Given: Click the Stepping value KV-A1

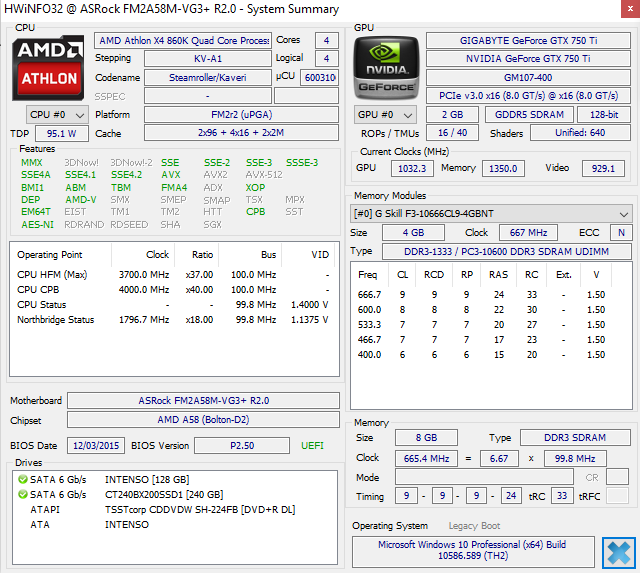Looking at the screenshot, I should [x=208, y=58].
